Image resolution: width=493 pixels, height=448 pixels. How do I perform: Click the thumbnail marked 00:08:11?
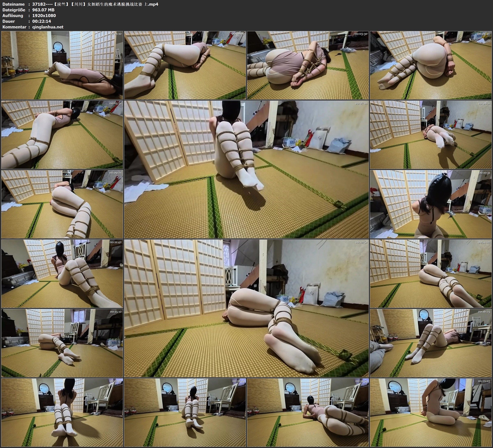[x=431, y=135]
